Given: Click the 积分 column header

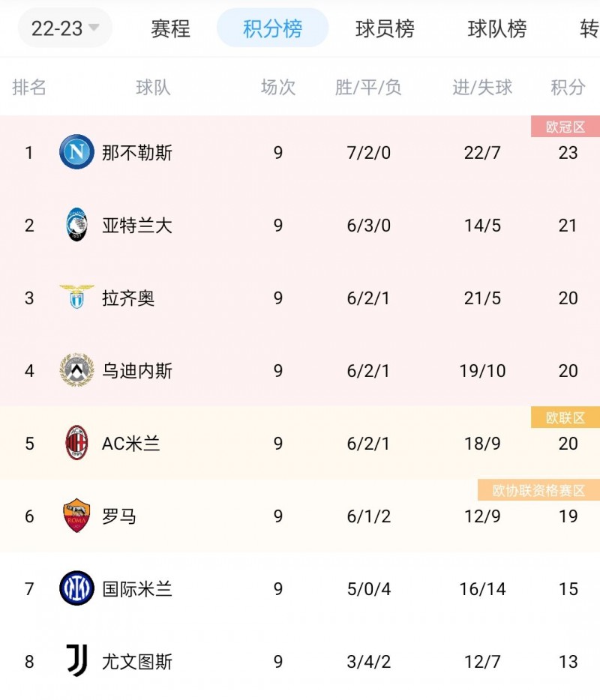Looking at the screenshot, I should [x=568, y=87].
